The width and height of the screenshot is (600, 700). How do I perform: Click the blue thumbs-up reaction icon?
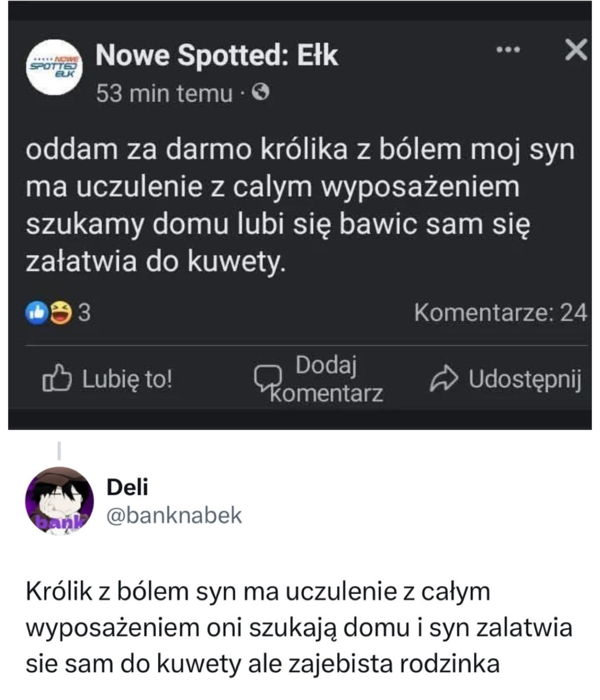click(x=36, y=313)
